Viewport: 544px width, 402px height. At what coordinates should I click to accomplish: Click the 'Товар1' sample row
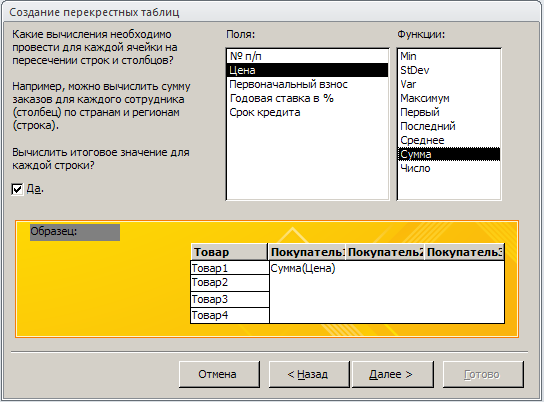pyautogui.click(x=230, y=268)
